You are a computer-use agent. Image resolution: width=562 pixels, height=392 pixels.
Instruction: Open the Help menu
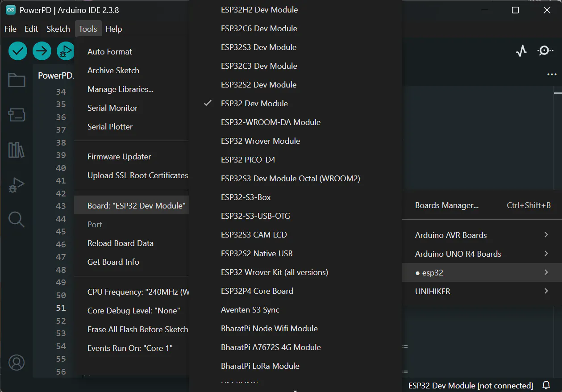click(x=114, y=29)
